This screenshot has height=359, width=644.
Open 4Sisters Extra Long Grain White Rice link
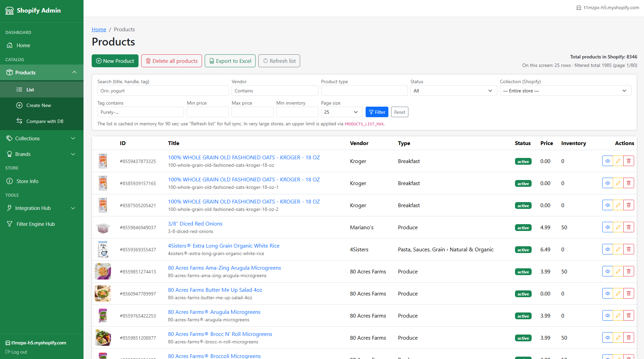pos(224,246)
